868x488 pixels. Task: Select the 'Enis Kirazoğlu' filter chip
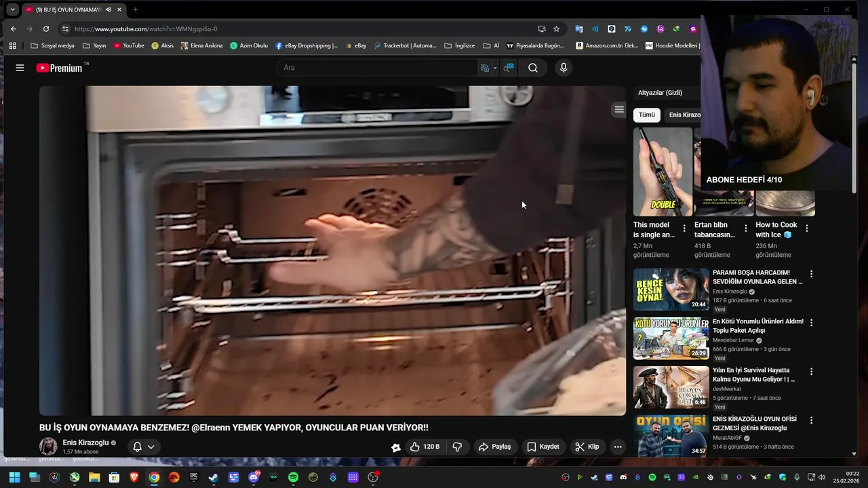pos(684,115)
